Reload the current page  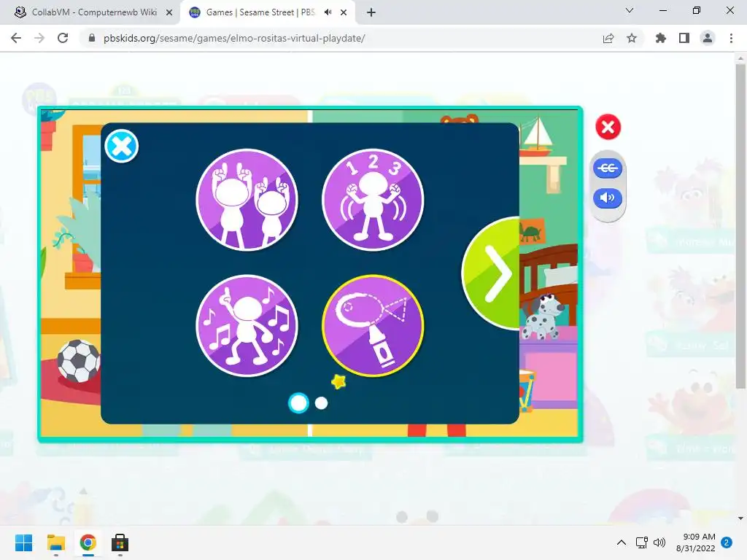(x=63, y=38)
